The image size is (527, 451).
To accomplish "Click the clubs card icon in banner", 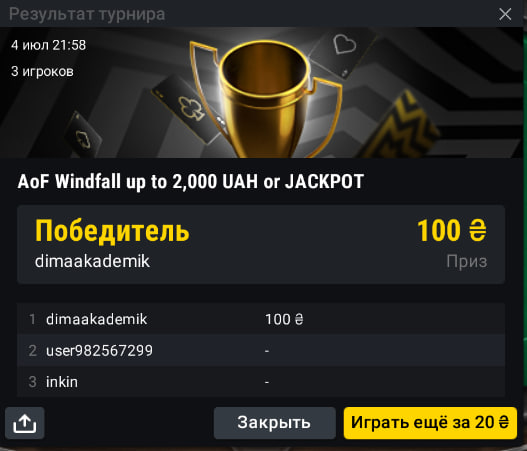I will pos(191,108).
